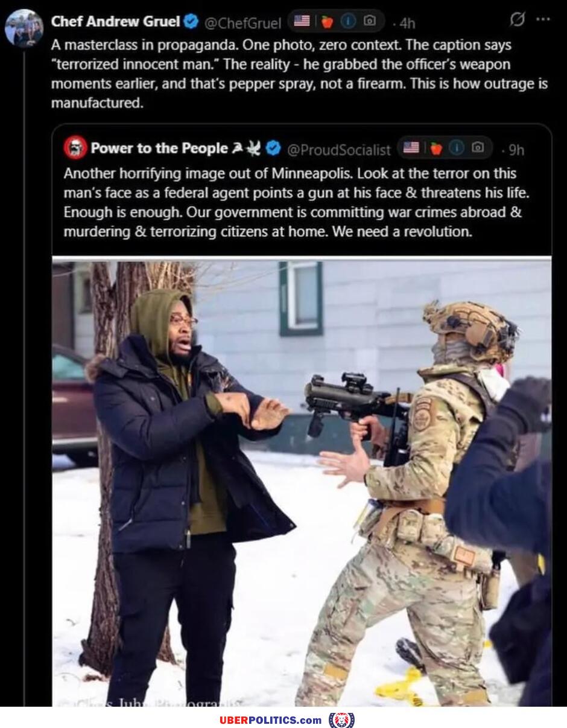The image size is (567, 728).
Task: Click the info icon beside @ChefGruel
Action: pyautogui.click(x=348, y=21)
